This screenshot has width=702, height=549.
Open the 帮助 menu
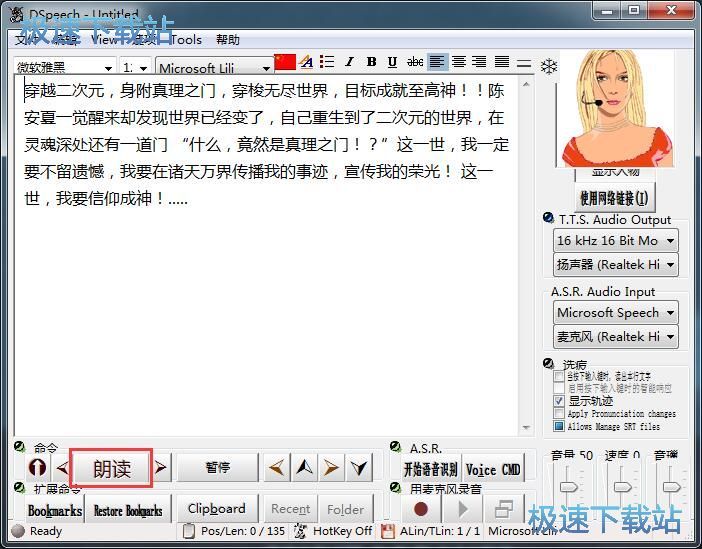tap(228, 39)
